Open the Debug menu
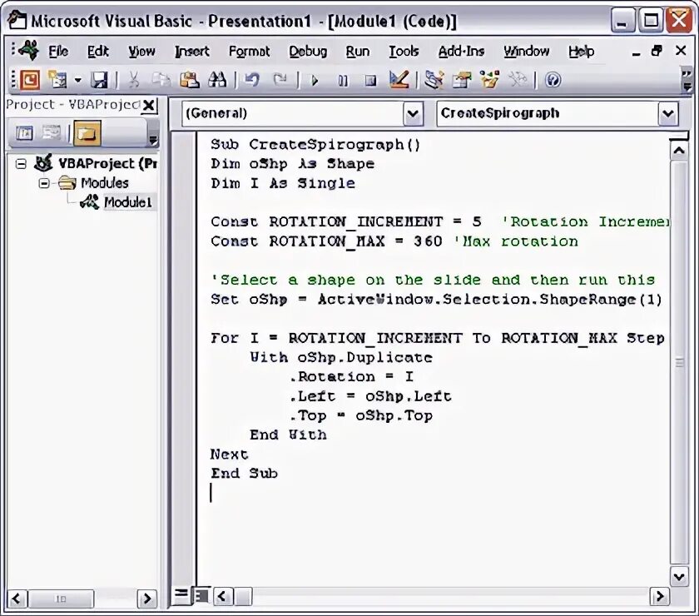 [x=308, y=52]
